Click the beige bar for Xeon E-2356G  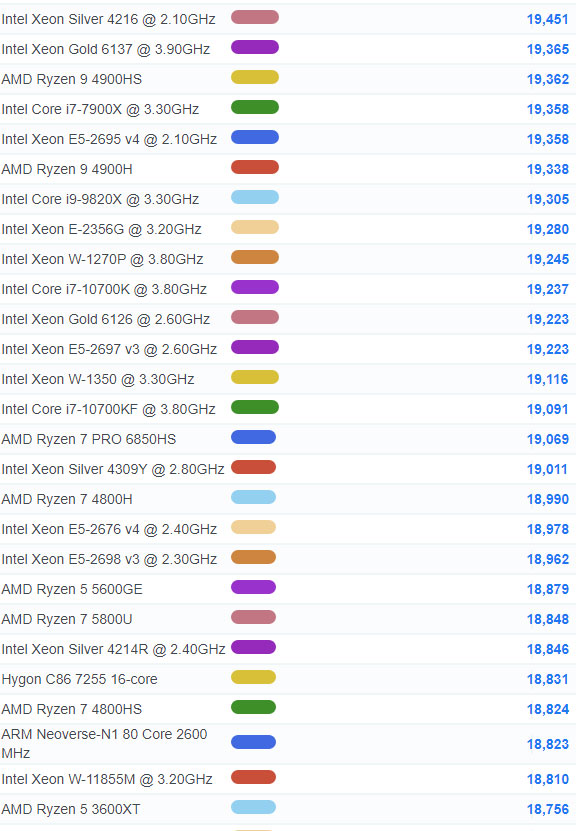point(255,227)
